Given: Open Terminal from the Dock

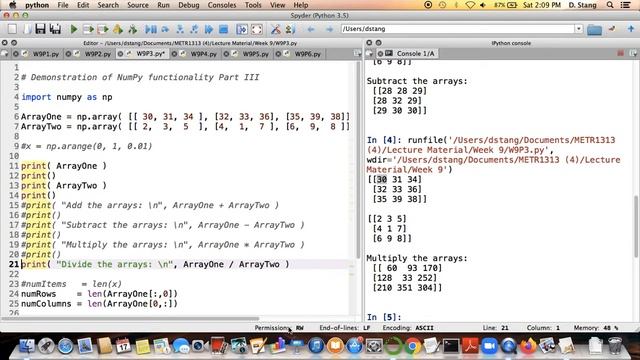Looking at the screenshot, I should point(451,346).
